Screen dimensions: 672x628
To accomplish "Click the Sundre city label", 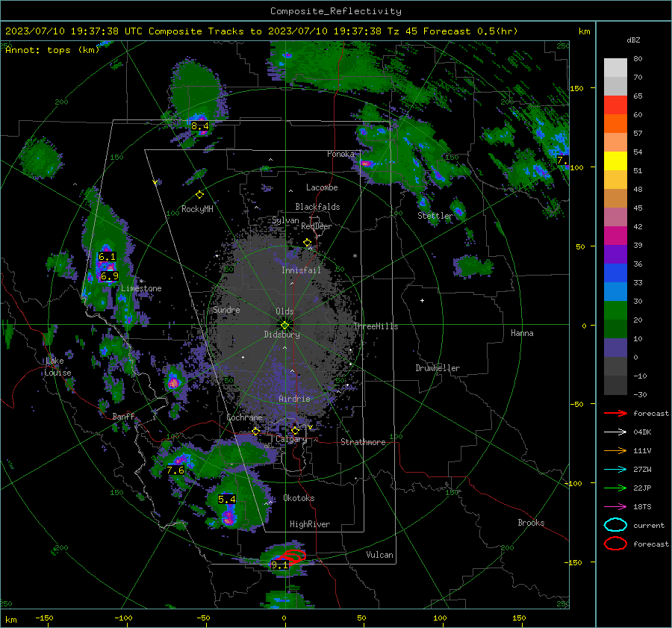I will click(x=226, y=310).
